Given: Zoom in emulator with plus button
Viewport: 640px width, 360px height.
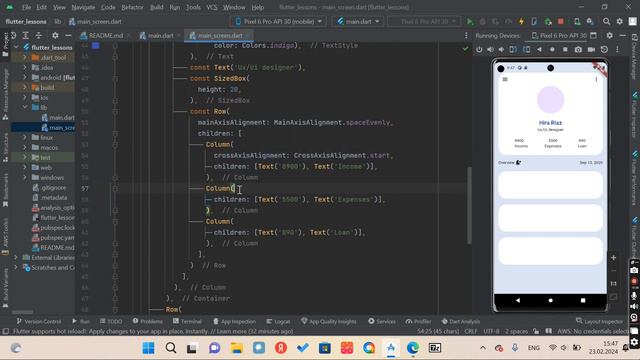Looking at the screenshot, I should pyautogui.click(x=613, y=258).
